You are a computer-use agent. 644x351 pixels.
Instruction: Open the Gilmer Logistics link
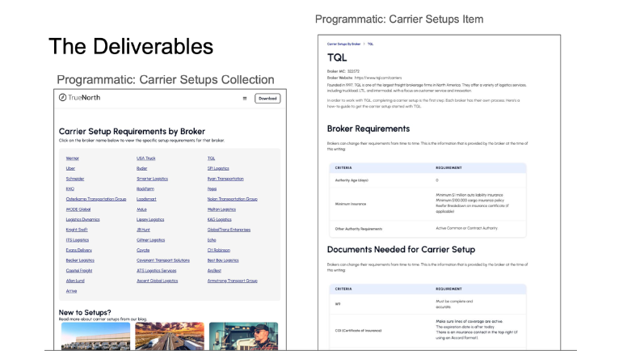150,240
